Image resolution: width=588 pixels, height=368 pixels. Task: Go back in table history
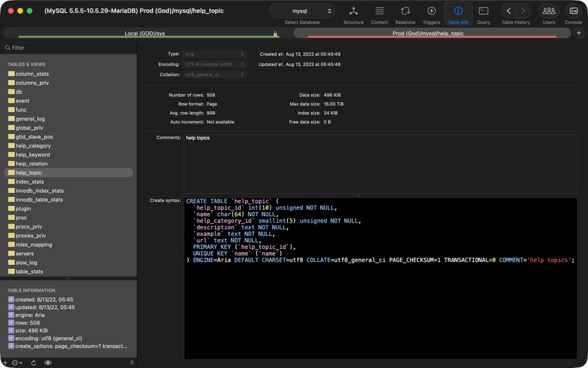tap(508, 11)
